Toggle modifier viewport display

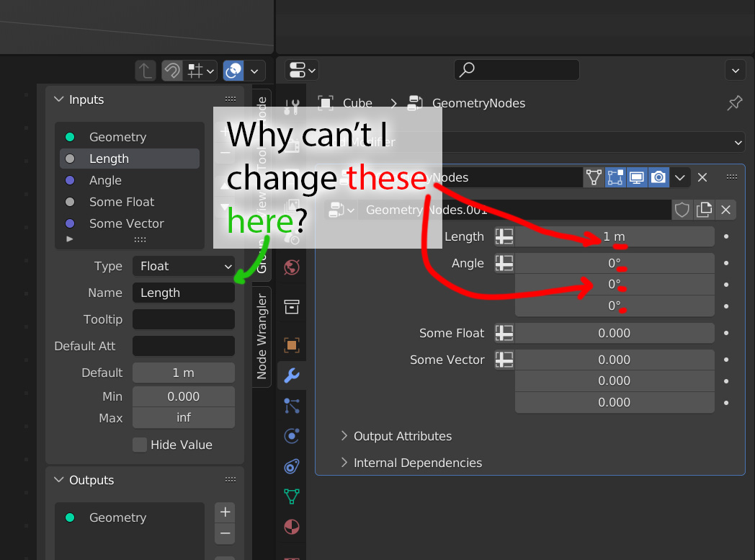[637, 177]
